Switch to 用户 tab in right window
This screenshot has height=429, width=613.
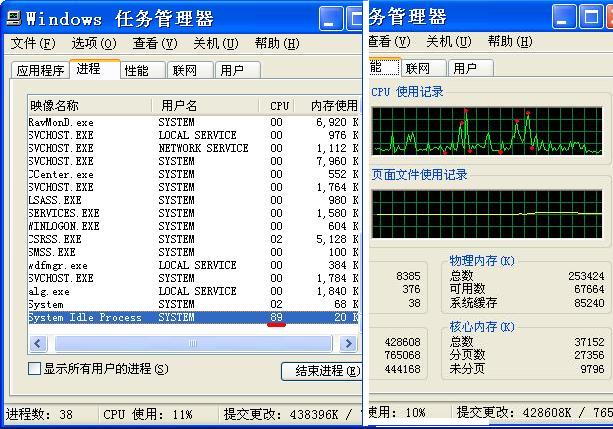click(x=471, y=68)
